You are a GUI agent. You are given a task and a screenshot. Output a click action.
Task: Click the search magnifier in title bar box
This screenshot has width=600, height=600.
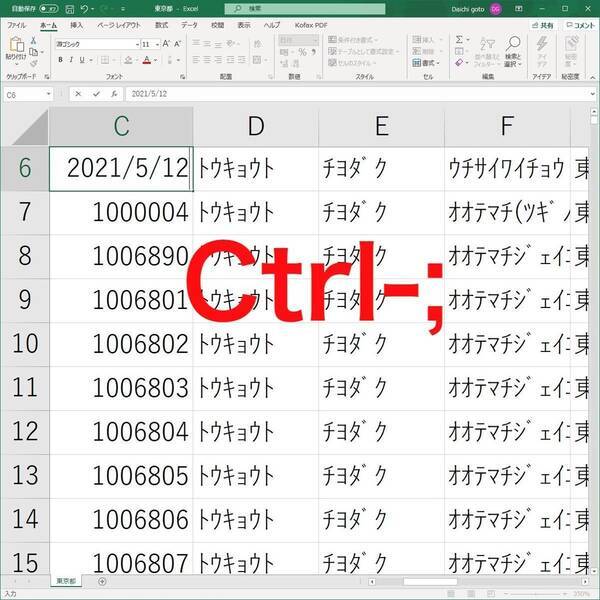(238, 8)
